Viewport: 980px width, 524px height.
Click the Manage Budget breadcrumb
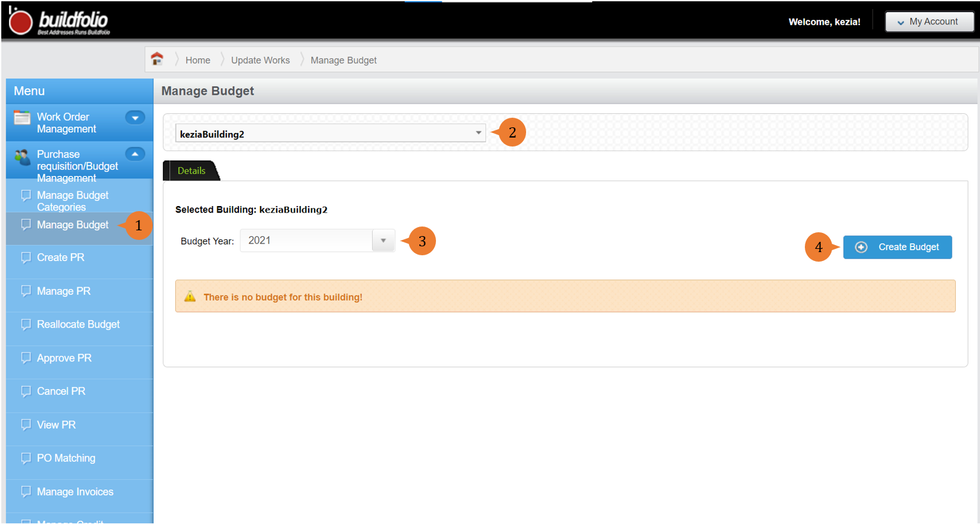[343, 60]
